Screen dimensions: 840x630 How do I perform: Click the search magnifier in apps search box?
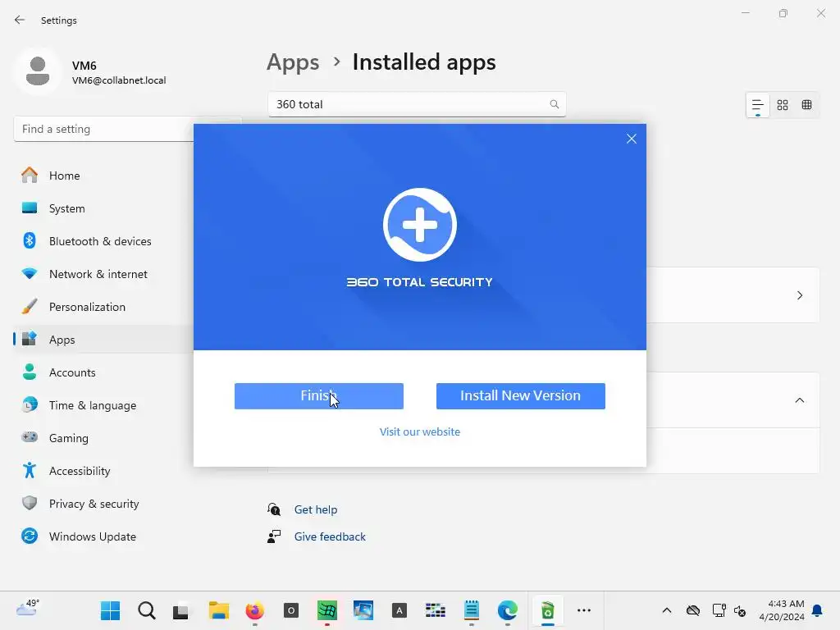pos(555,104)
